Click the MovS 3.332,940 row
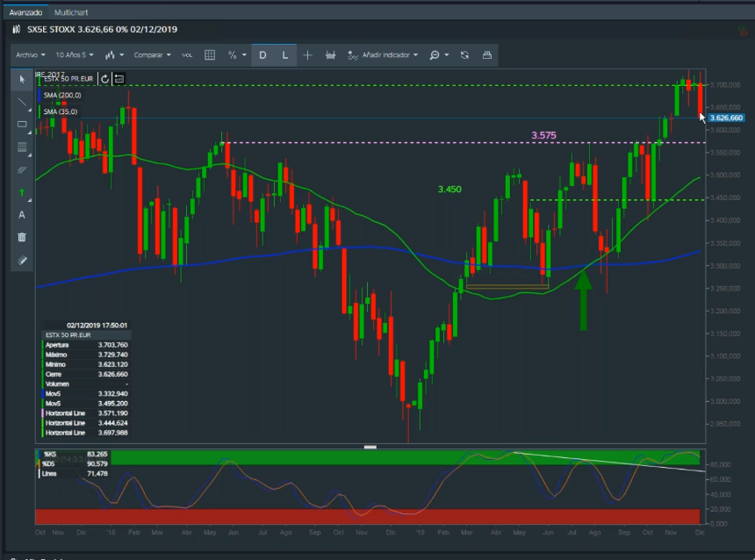The height and width of the screenshot is (560, 755). pyautogui.click(x=86, y=394)
